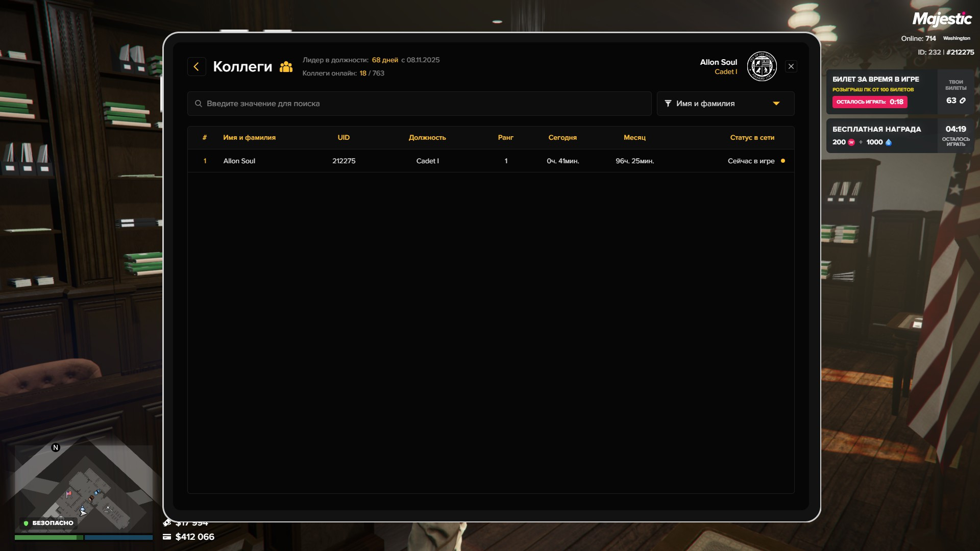Close the colleagues panel with X
Viewport: 980px width, 551px height.
coord(791,66)
